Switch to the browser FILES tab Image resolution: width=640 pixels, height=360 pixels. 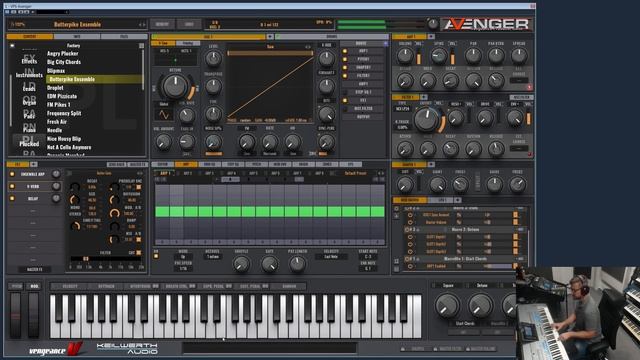click(124, 37)
